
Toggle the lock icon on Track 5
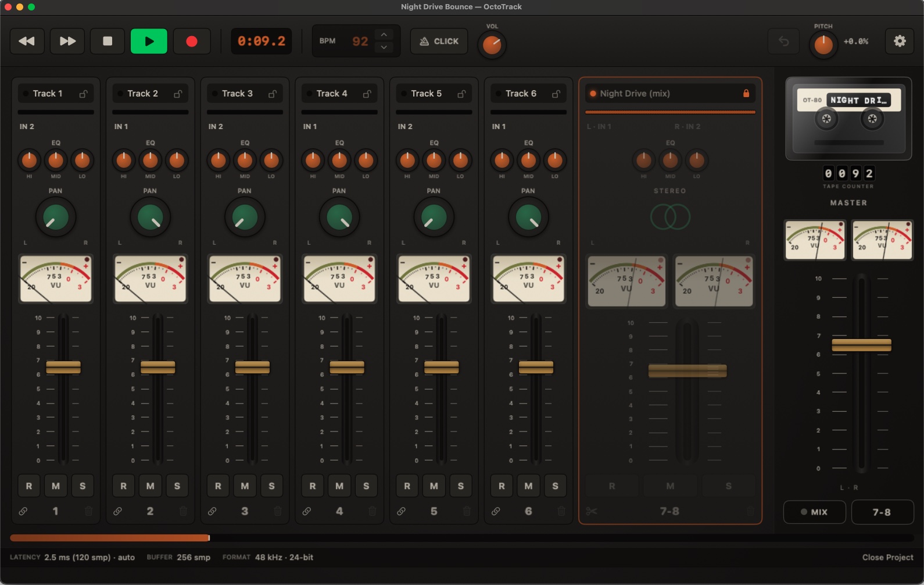pos(461,94)
